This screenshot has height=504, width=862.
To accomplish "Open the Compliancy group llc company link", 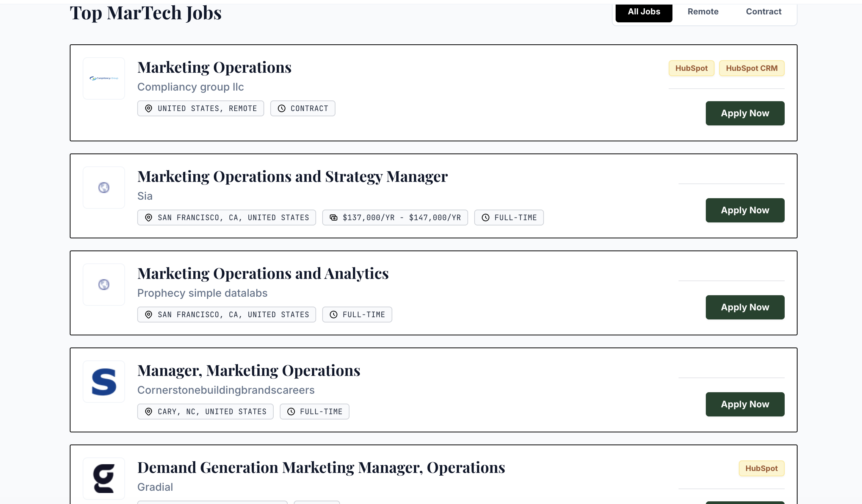I will pos(191,87).
